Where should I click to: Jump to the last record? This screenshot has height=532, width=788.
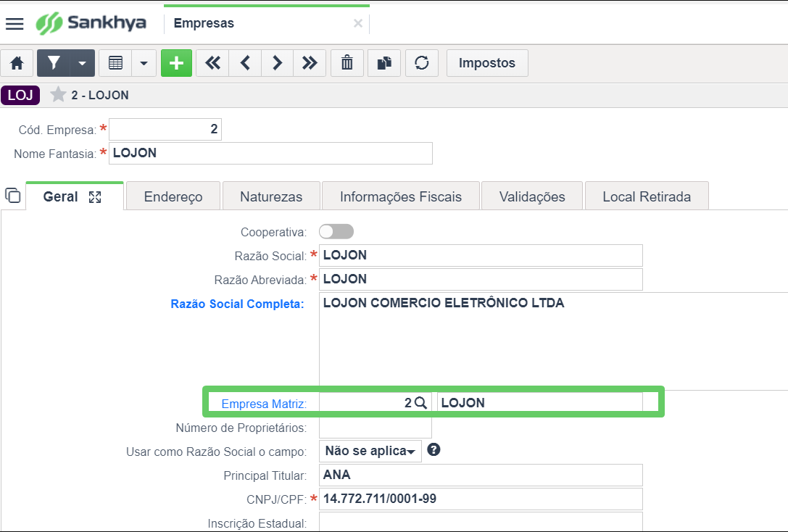click(310, 63)
